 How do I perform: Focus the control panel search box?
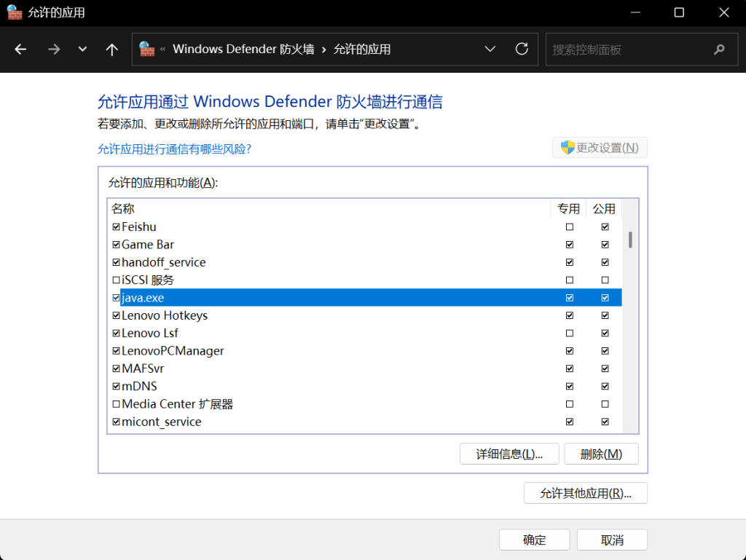[x=641, y=49]
